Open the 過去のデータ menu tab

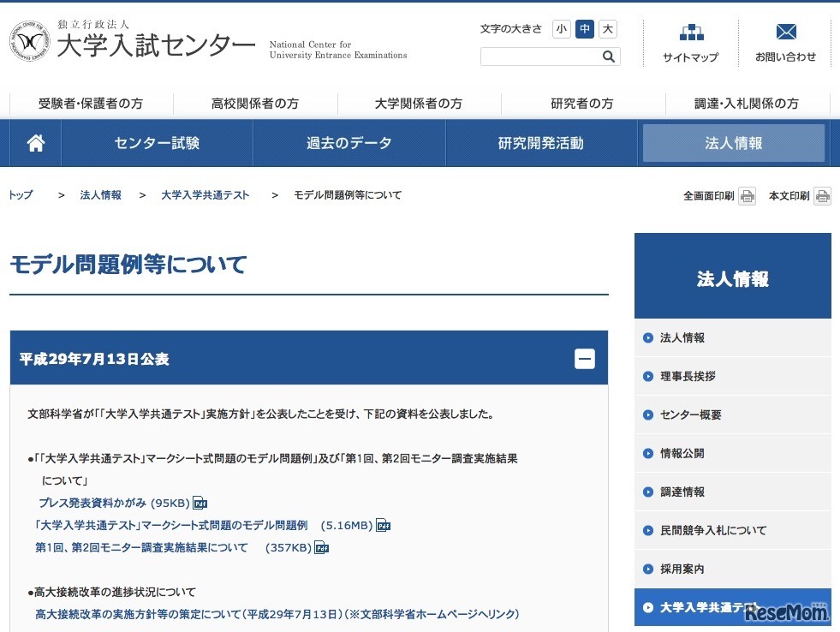pos(349,143)
